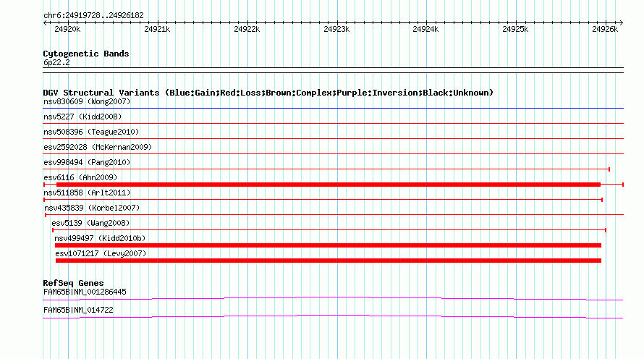Click the 24925k ruler label
Image resolution: width=644 pixels, height=359 pixels.
tap(515, 29)
